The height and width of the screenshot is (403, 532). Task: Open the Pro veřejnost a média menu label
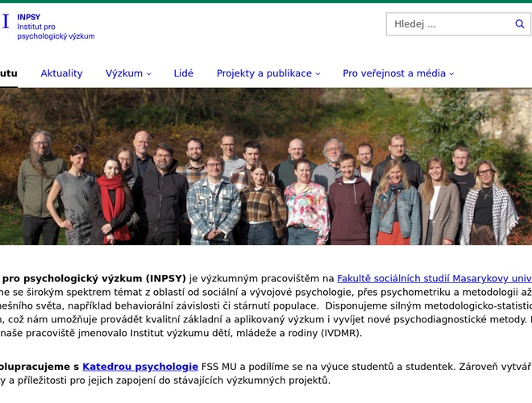[x=393, y=73]
